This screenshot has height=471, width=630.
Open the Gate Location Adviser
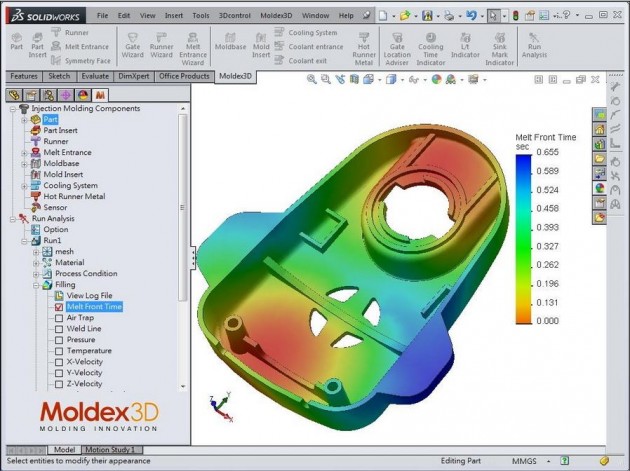[397, 49]
